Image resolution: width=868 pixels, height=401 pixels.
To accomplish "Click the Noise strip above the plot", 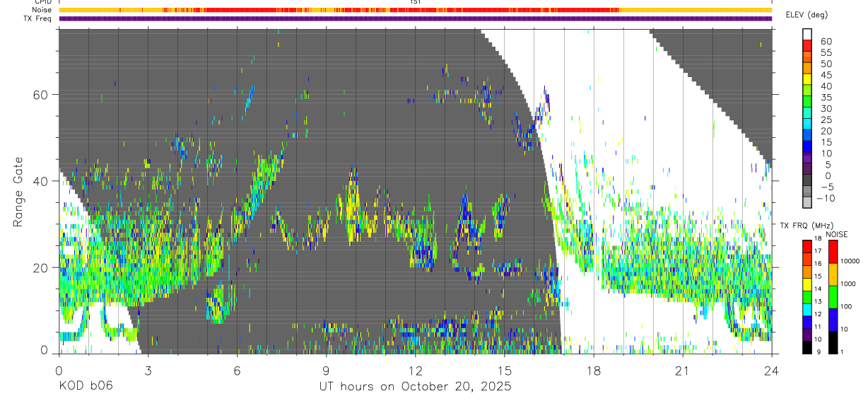I will [x=415, y=10].
